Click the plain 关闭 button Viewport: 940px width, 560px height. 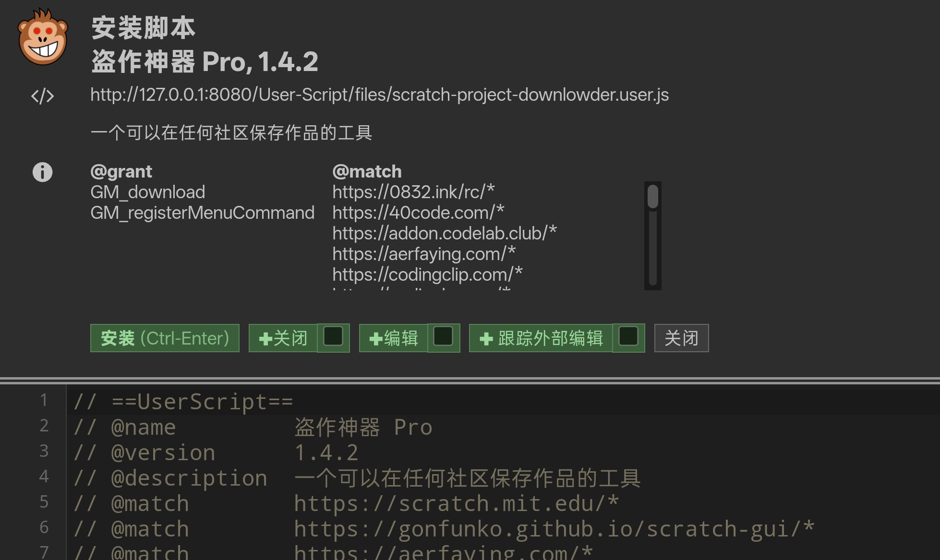[x=681, y=338]
